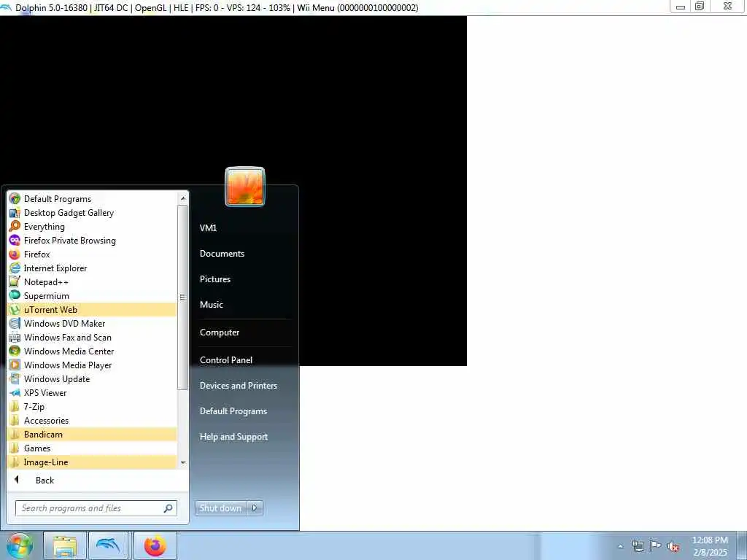Open Documents from the Start menu
747x560 pixels.
[222, 253]
